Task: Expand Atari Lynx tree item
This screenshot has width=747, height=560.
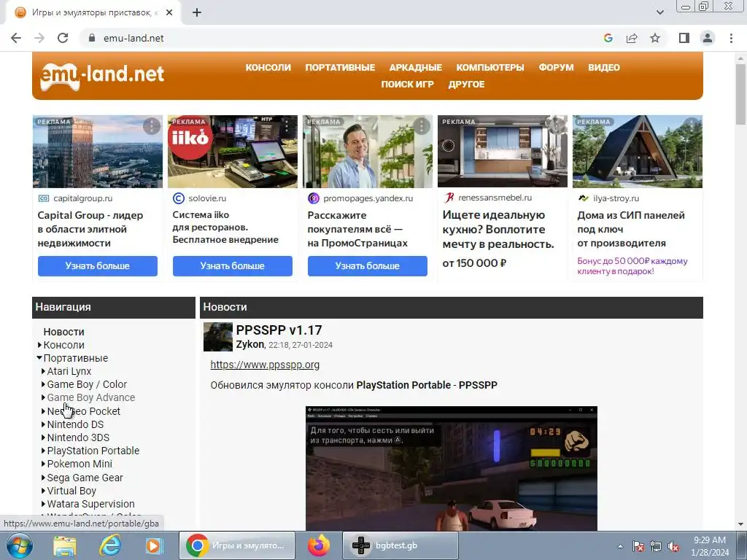Action: click(43, 371)
